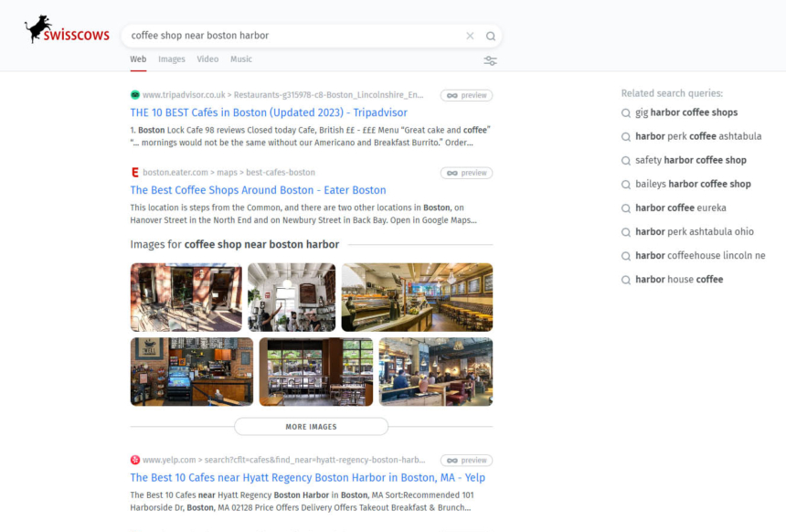Screen dimensions: 786x532
Task: Preview the Tripadvisor result
Action: coord(466,95)
